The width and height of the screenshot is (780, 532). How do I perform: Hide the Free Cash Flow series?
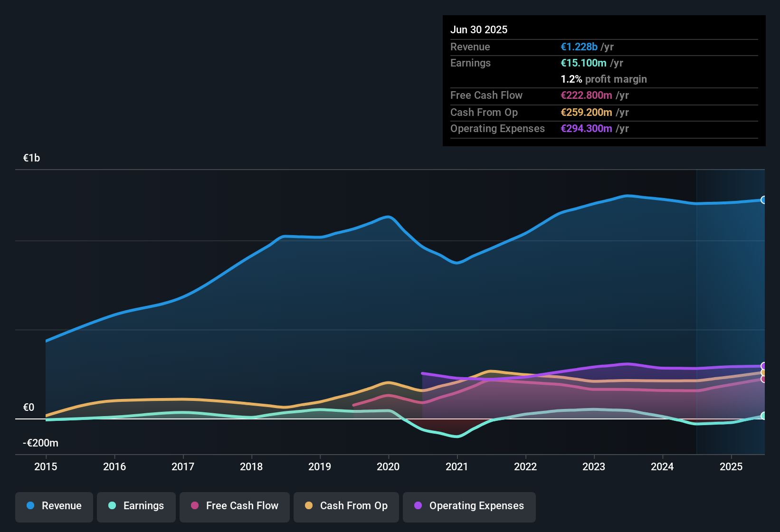(234, 506)
